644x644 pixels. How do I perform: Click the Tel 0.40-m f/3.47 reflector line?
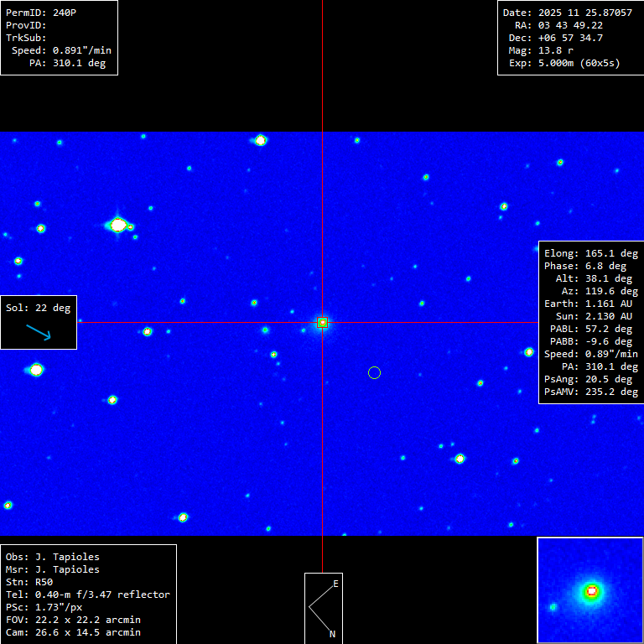point(87,595)
